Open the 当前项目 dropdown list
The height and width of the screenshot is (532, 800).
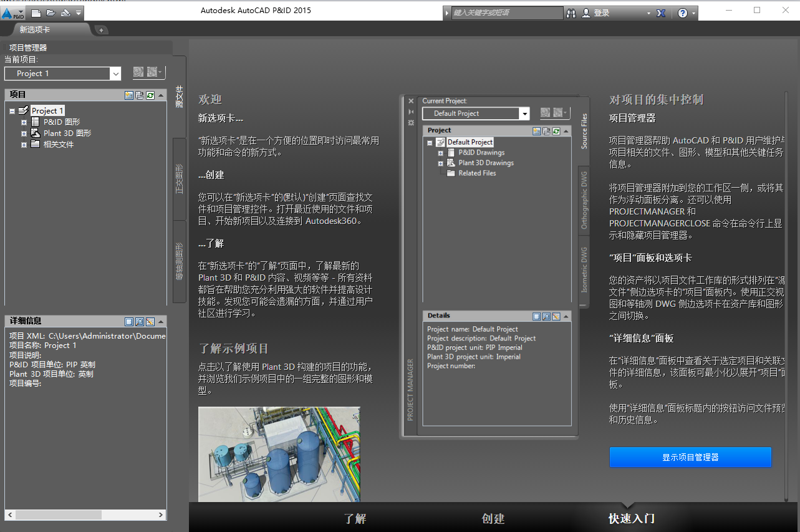coord(116,73)
